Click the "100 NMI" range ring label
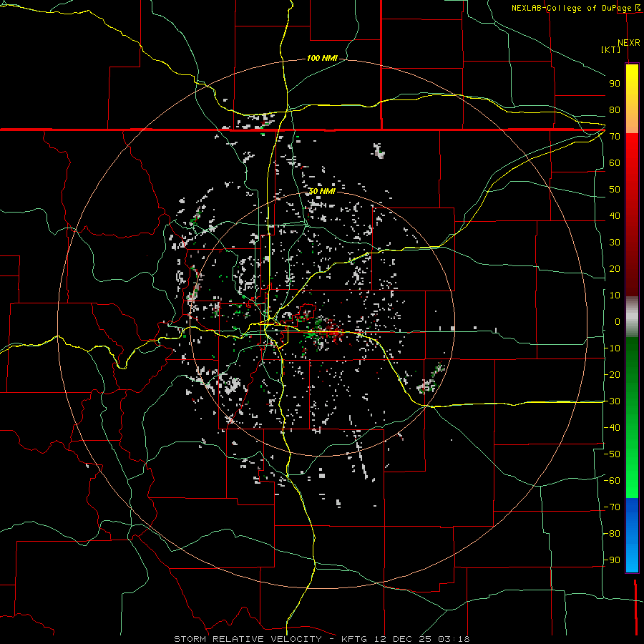This screenshot has width=644, height=644. tap(322, 58)
